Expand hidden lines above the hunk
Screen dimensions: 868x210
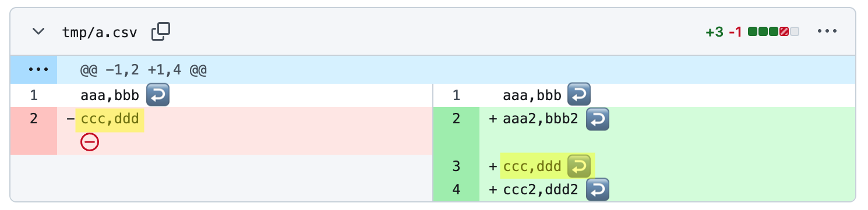tap(34, 70)
